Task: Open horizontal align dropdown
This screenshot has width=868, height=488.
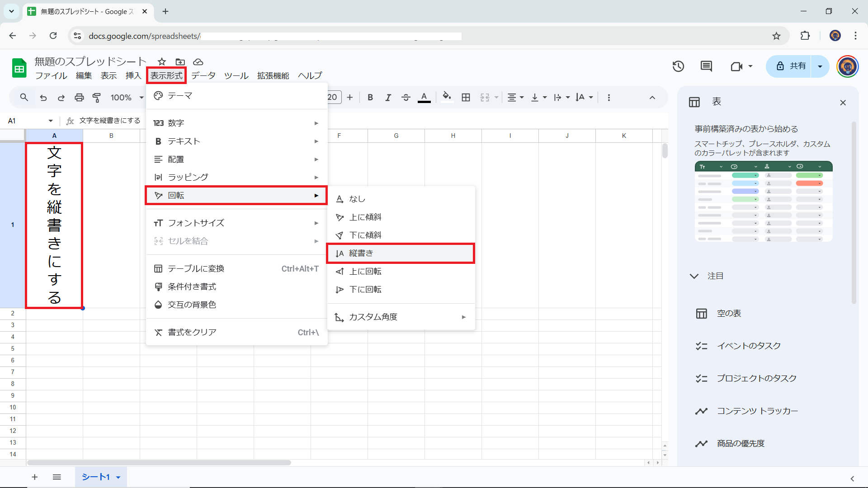Action: [515, 97]
